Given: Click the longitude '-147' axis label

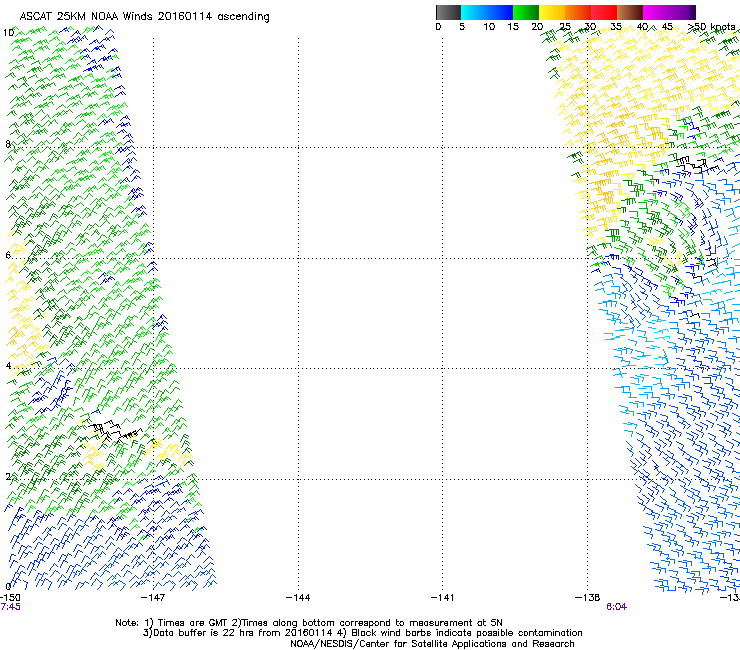Looking at the screenshot, I should [153, 598].
